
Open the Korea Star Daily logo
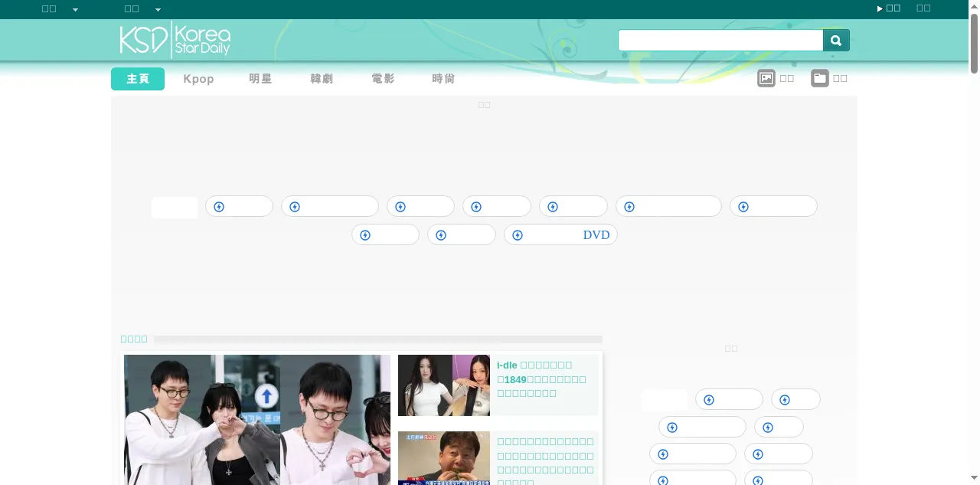point(175,40)
